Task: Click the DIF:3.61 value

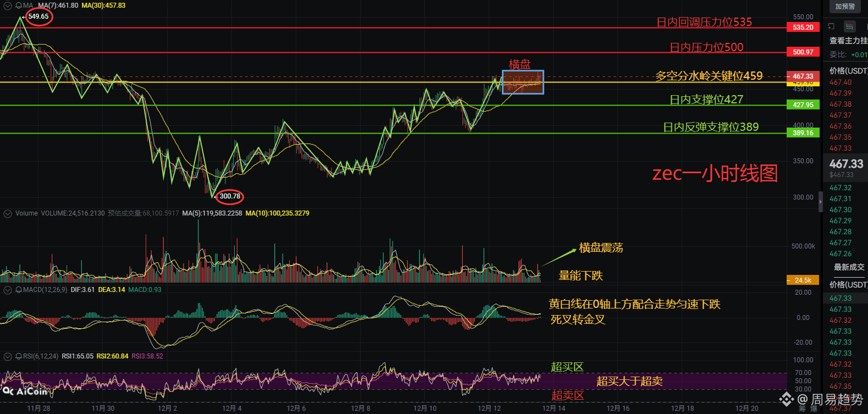Action: coord(83,290)
